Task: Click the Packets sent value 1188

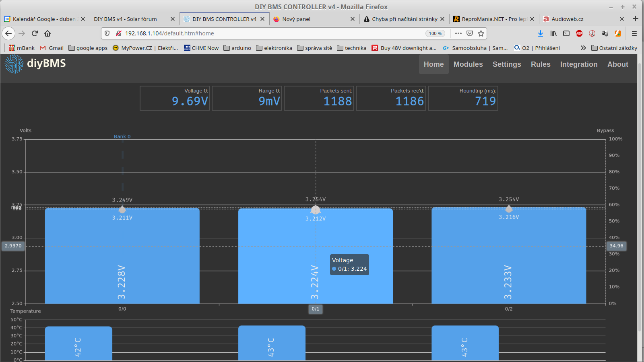Action: point(338,101)
